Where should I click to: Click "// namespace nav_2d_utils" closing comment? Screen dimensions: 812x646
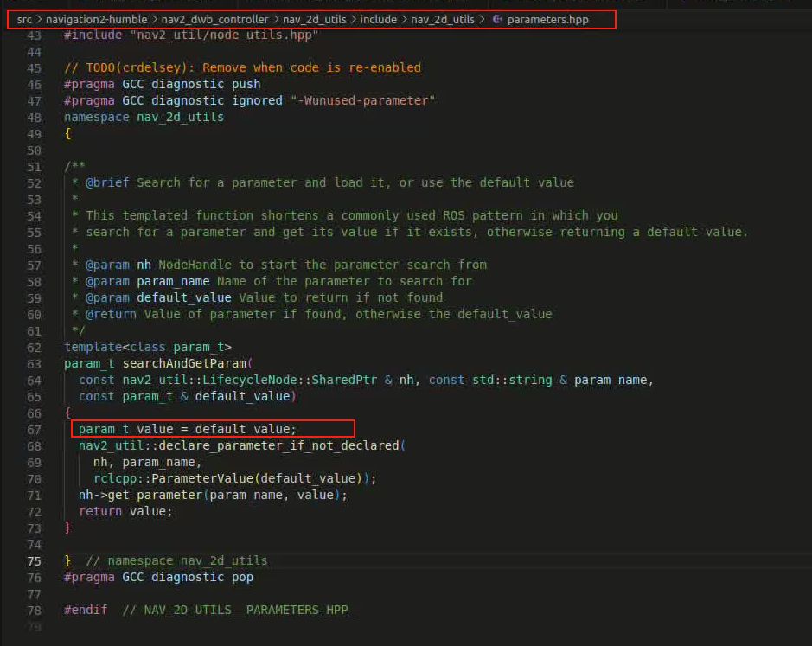coord(176,561)
